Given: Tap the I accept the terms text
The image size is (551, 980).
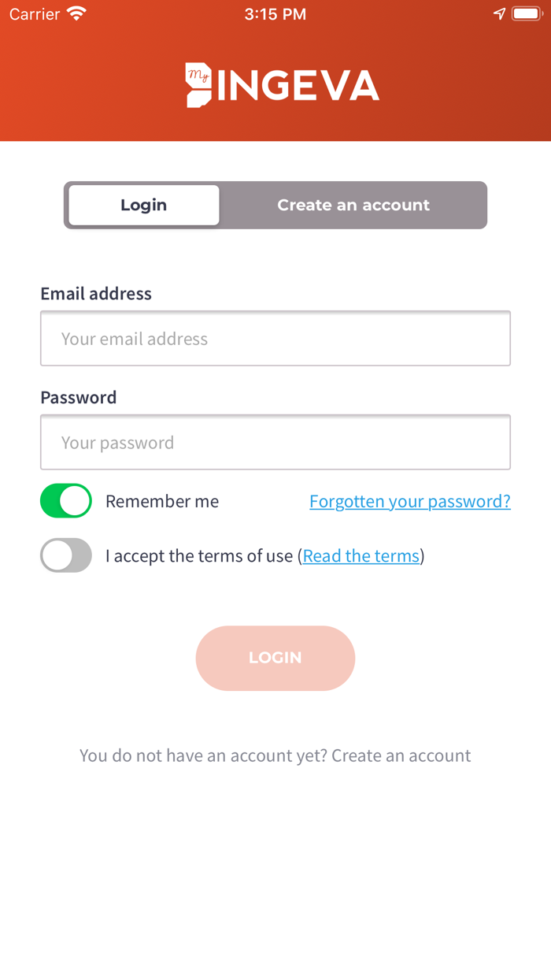Looking at the screenshot, I should pos(199,556).
